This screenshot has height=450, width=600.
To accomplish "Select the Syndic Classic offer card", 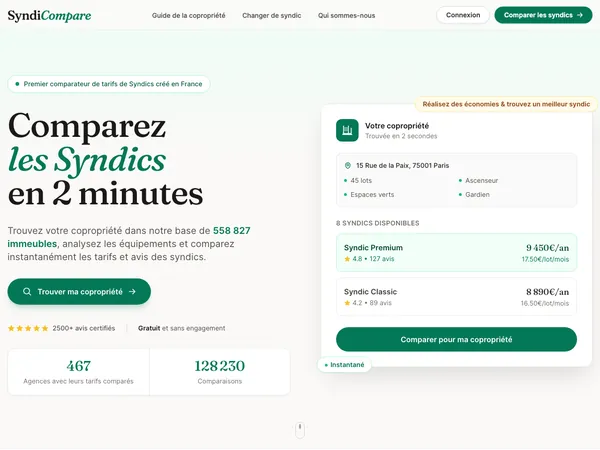I will pyautogui.click(x=456, y=297).
